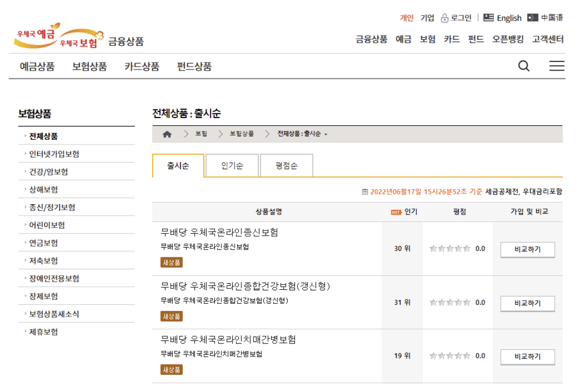This screenshot has height=392, width=579.
Task: Open the 펀드상품 menu
Action: [x=194, y=67]
